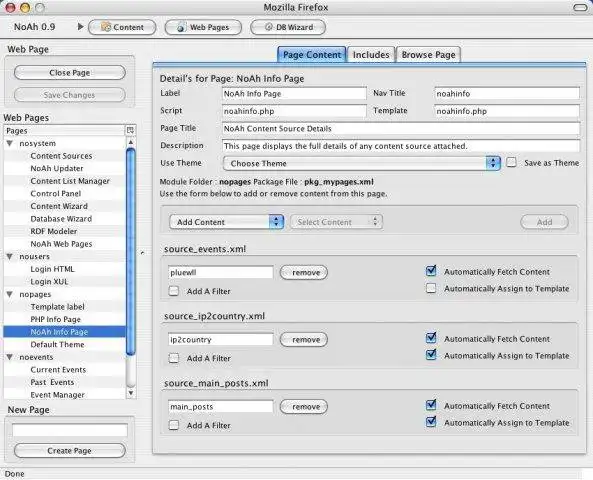Select Current Events tree item

click(x=58, y=370)
